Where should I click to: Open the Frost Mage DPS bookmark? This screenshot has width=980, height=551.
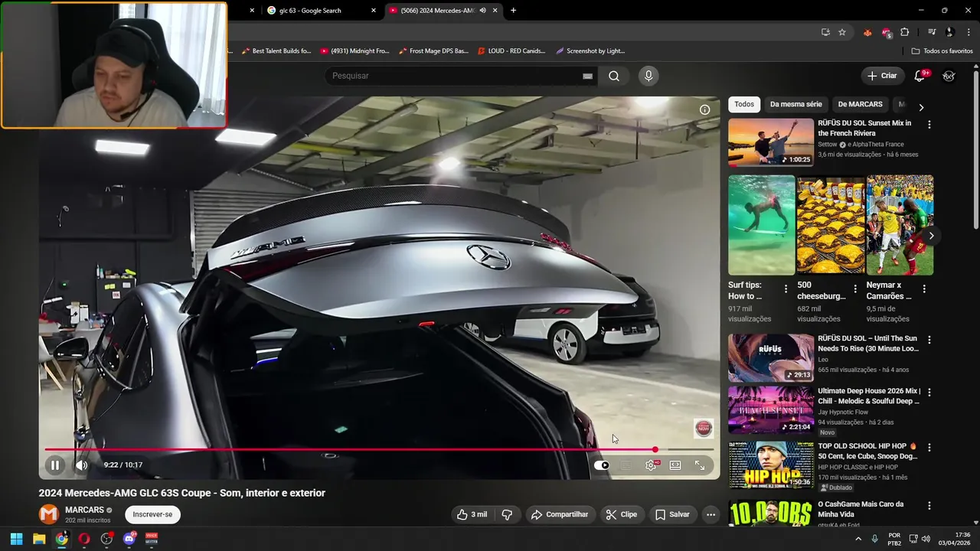tap(433, 51)
